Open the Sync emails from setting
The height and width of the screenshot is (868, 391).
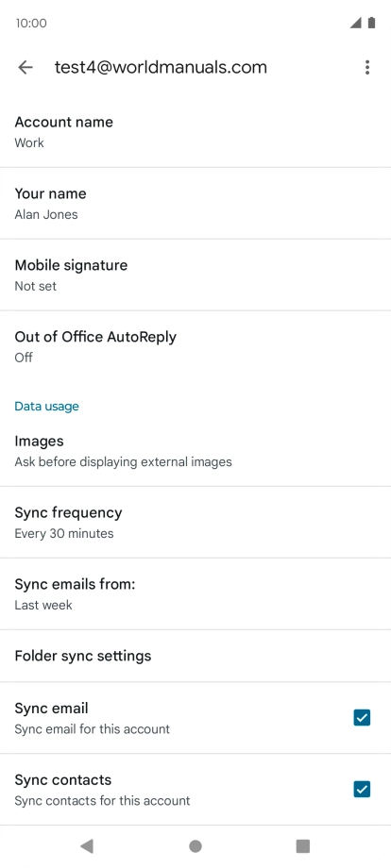tap(195, 594)
